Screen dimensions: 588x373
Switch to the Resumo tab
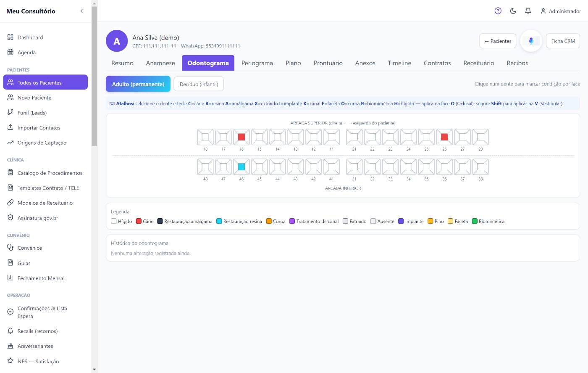(122, 63)
